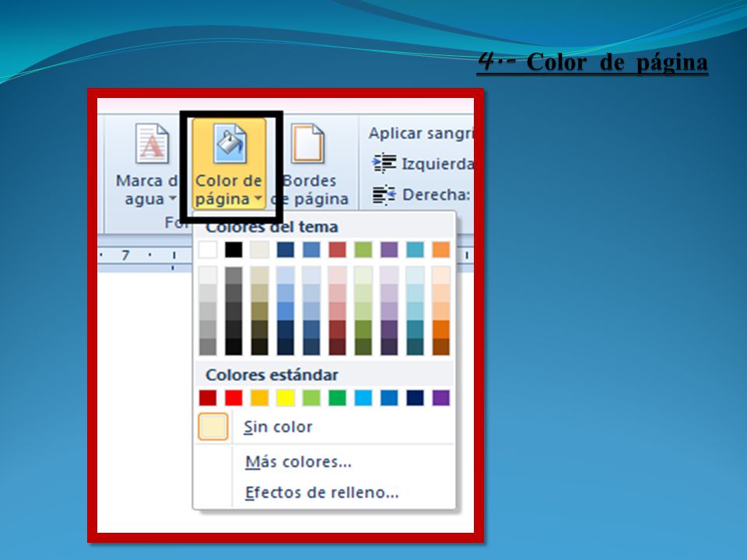Pick purple theme color swatch in top row
Image resolution: width=747 pixels, height=560 pixels.
(x=389, y=250)
